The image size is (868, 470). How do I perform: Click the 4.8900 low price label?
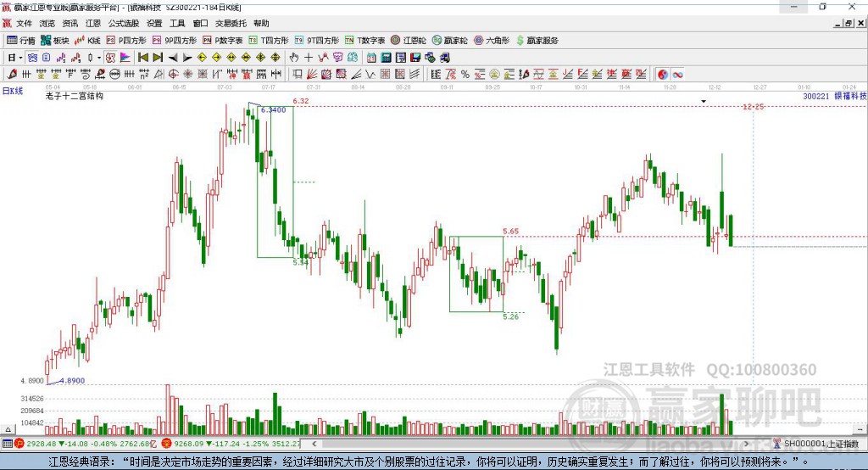pos(72,380)
